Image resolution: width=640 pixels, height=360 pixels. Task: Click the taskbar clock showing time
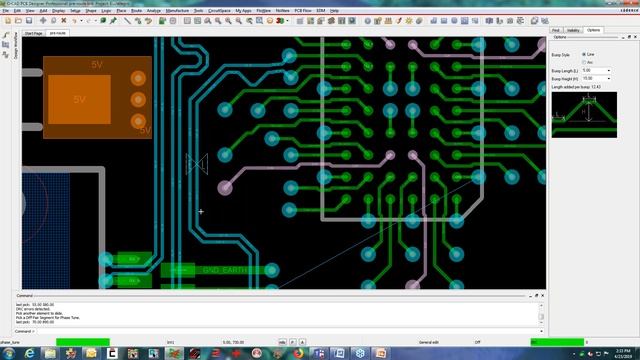click(x=623, y=353)
